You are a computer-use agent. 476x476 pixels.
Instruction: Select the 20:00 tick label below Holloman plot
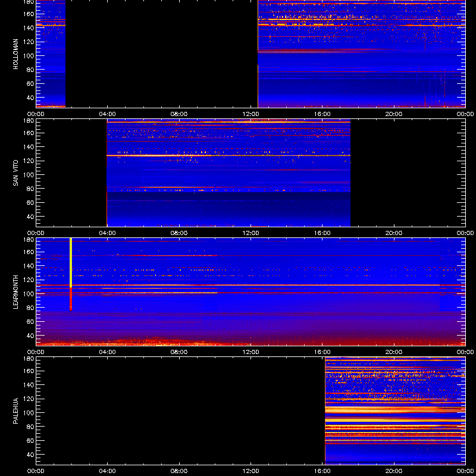[x=394, y=114]
